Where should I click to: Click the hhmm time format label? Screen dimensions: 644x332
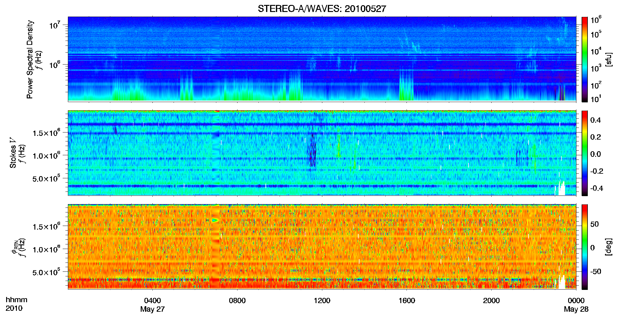tap(17, 300)
